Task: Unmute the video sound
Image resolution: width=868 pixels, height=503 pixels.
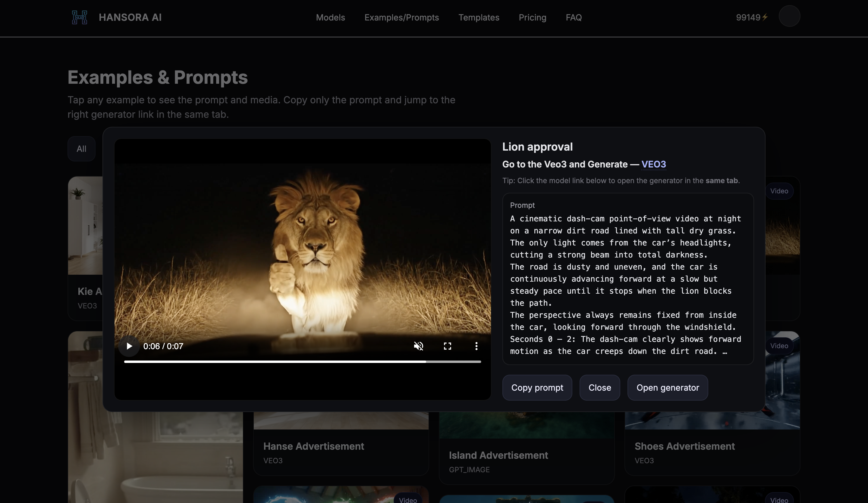Action: (x=418, y=346)
